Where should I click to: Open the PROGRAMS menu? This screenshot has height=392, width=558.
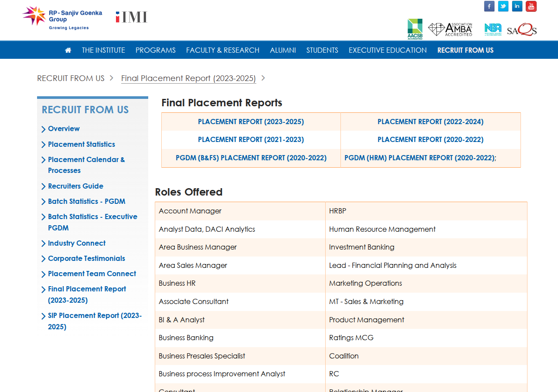point(156,50)
